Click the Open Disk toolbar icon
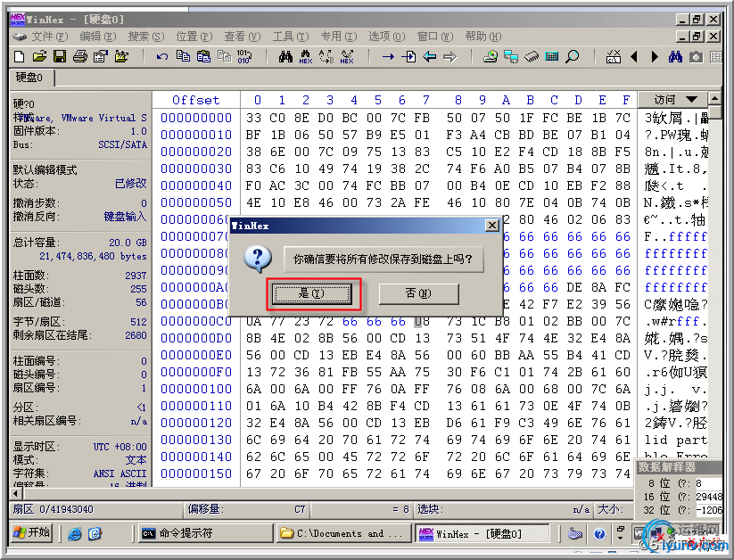 pyautogui.click(x=491, y=57)
